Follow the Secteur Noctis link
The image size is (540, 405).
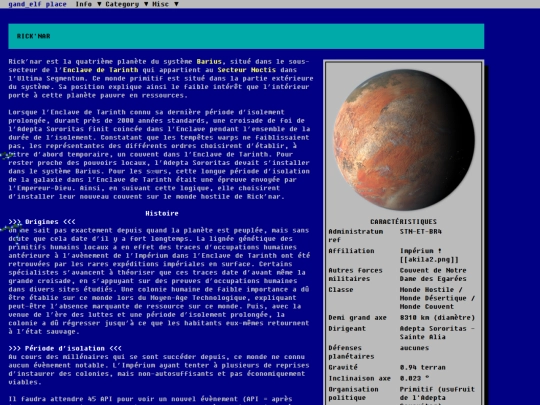coord(247,70)
